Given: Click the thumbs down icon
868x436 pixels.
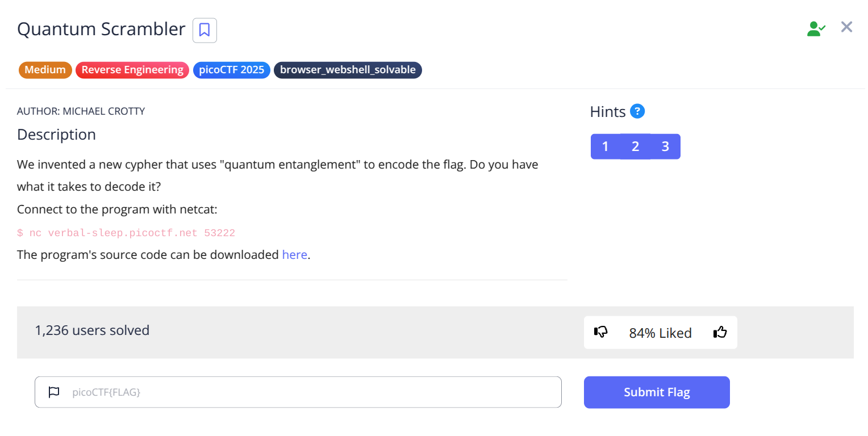Looking at the screenshot, I should click(600, 332).
